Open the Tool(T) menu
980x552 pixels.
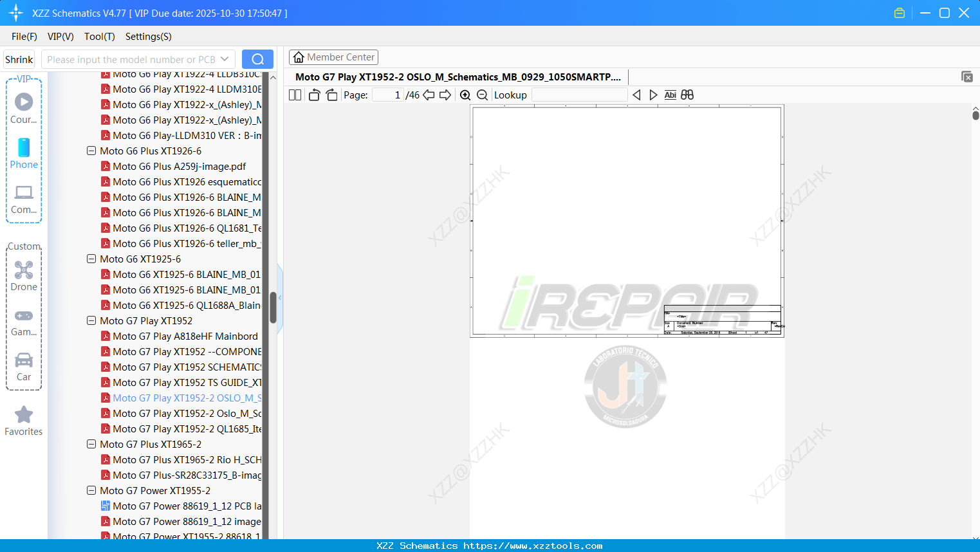point(100,37)
